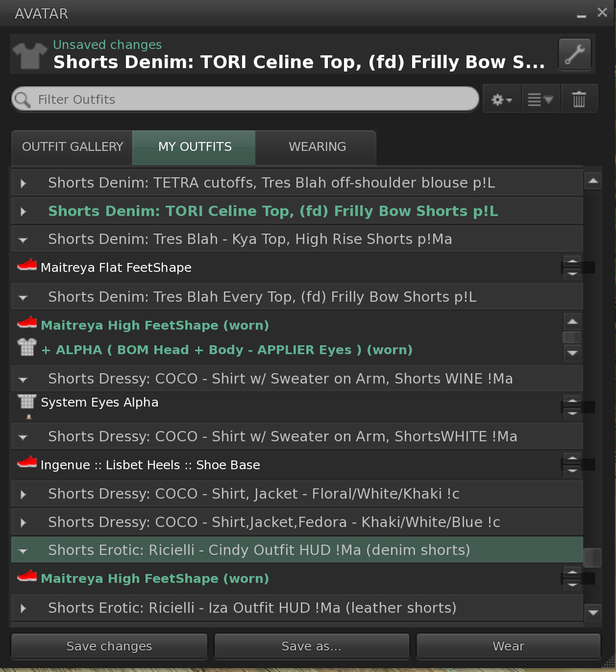Click current outfit title in header
616x672 pixels.
point(299,62)
